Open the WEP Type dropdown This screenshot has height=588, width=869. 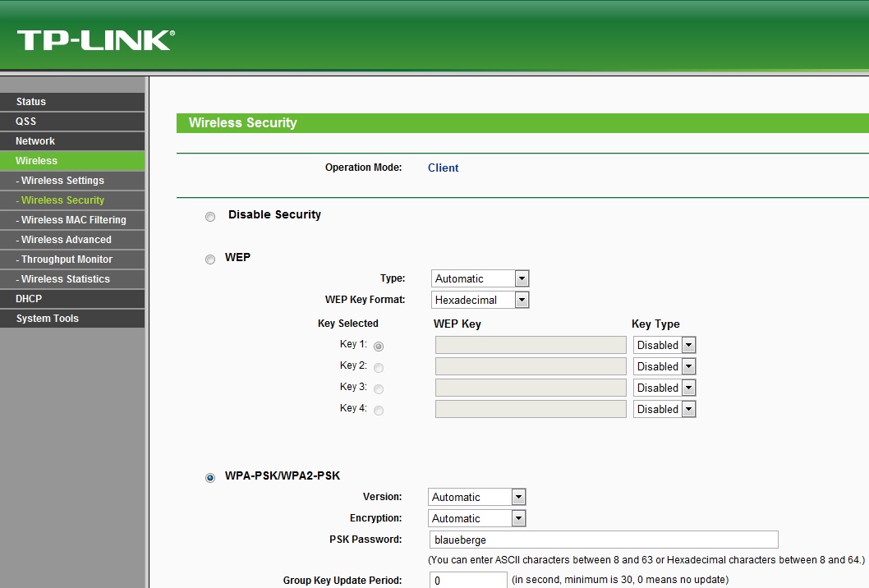click(x=480, y=278)
